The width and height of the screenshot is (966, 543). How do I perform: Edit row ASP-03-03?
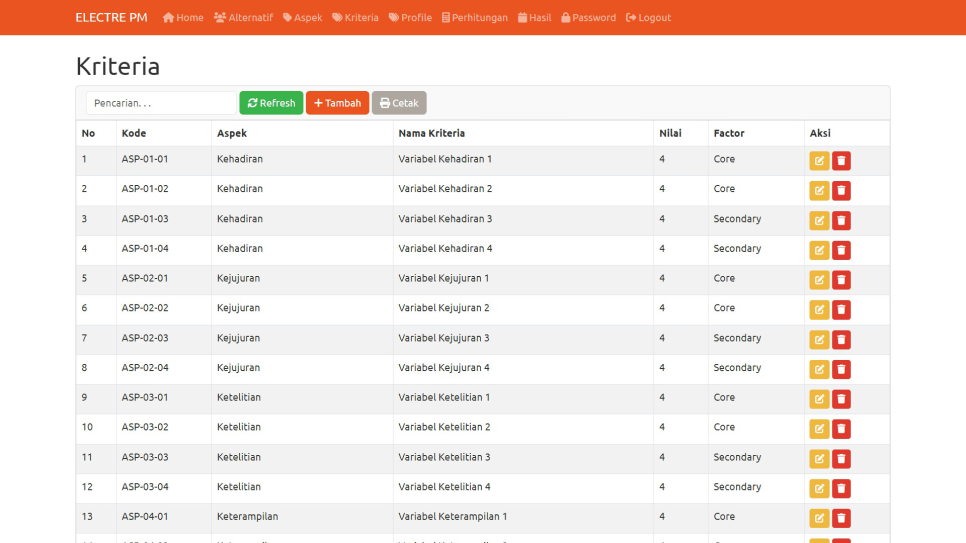[819, 459]
